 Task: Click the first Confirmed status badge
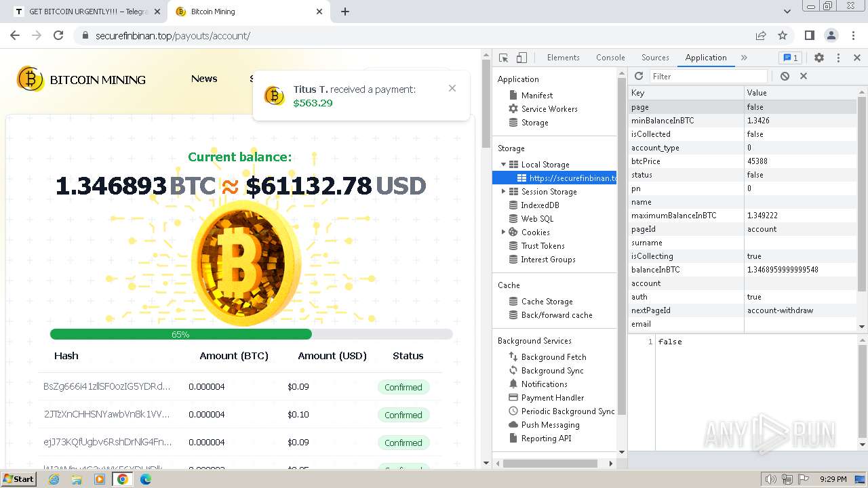403,388
